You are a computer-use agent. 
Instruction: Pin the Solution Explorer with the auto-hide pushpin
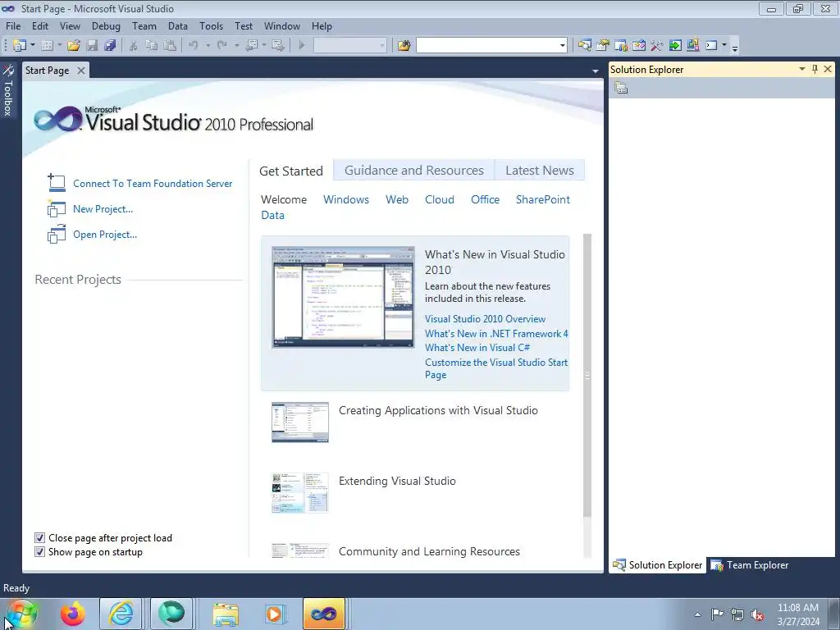point(815,69)
